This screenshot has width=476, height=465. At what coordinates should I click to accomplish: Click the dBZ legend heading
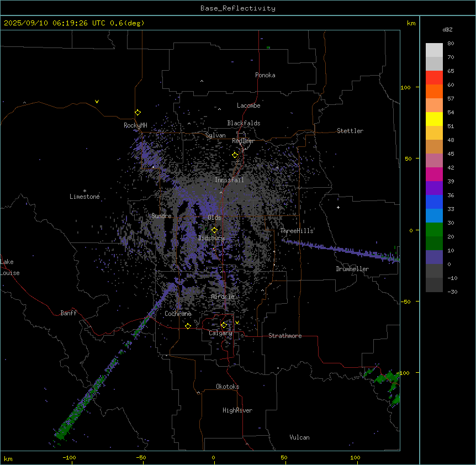447,30
